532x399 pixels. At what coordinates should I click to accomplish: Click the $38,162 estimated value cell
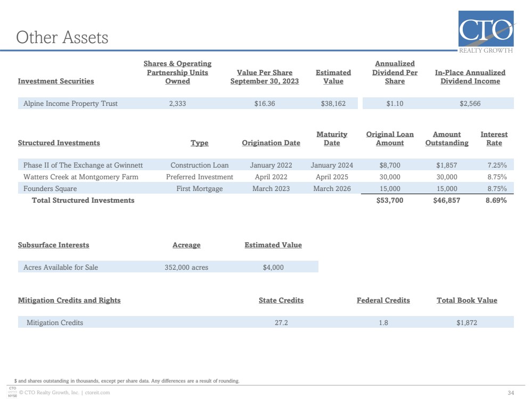pyautogui.click(x=333, y=103)
